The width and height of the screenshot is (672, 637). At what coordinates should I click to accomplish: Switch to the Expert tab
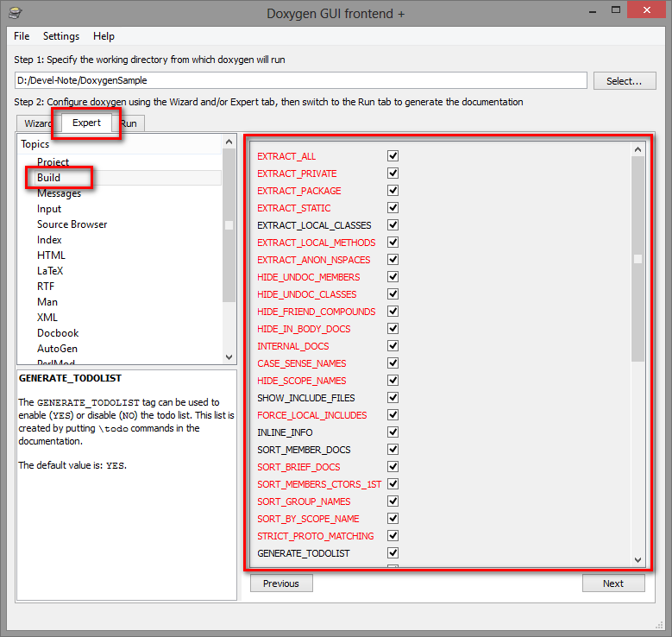pos(86,123)
